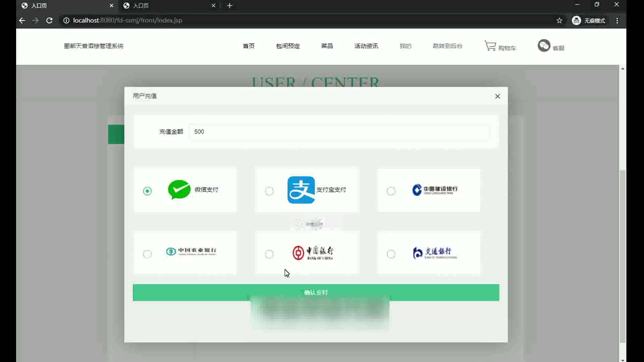Click the browser back arrow
The height and width of the screenshot is (362, 644).
pyautogui.click(x=22, y=20)
